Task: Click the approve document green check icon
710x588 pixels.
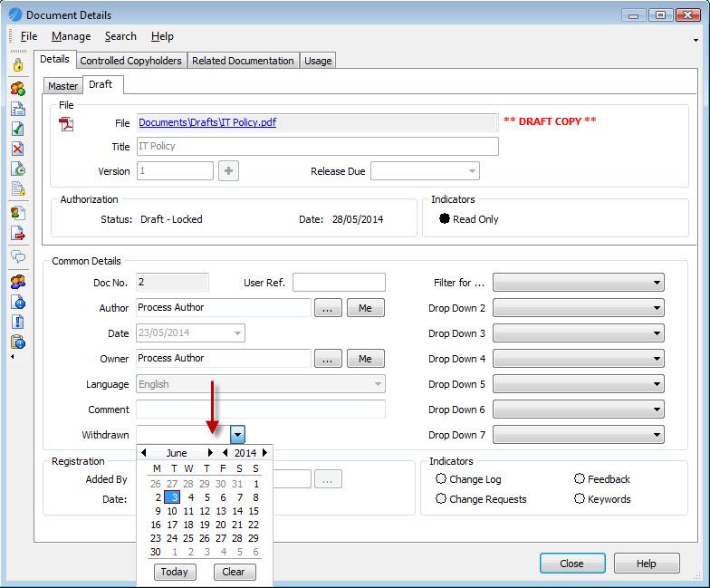Action: [x=18, y=129]
